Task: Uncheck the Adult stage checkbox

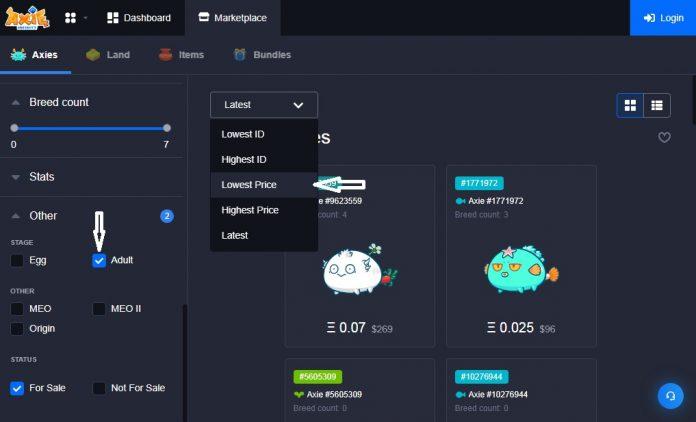Action: click(99, 260)
